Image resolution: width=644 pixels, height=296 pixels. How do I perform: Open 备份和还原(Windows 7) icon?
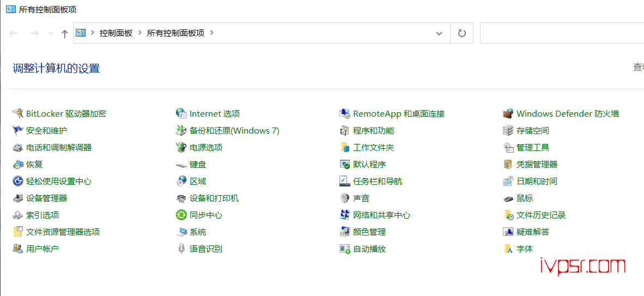pos(181,131)
